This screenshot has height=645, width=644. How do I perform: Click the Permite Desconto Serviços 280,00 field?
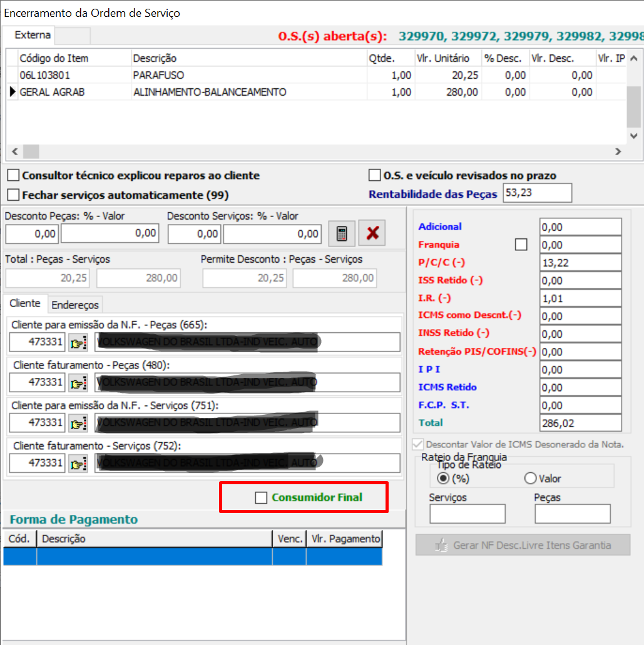[x=335, y=278]
